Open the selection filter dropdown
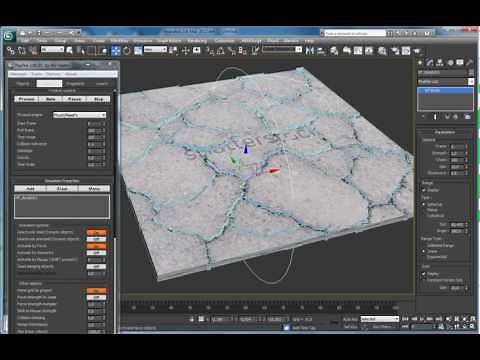This screenshot has width=480, height=360. pos(52,49)
